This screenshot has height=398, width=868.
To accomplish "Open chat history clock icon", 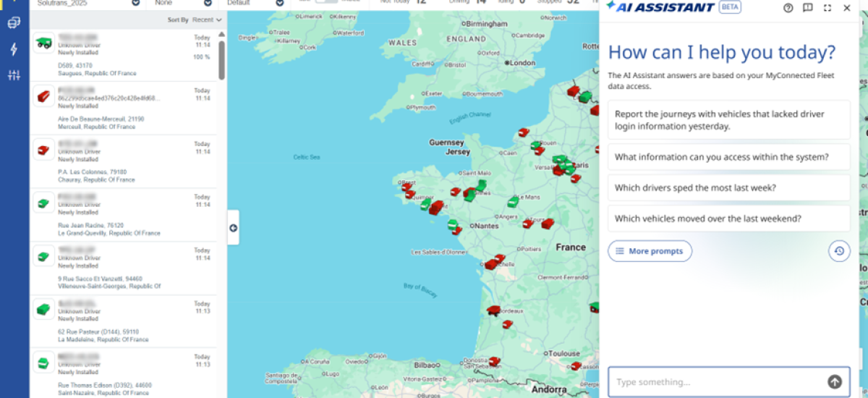I will pos(839,251).
